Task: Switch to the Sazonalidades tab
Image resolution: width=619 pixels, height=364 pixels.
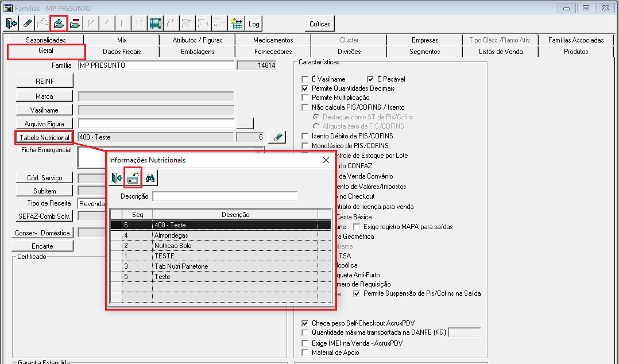Action: click(x=46, y=40)
